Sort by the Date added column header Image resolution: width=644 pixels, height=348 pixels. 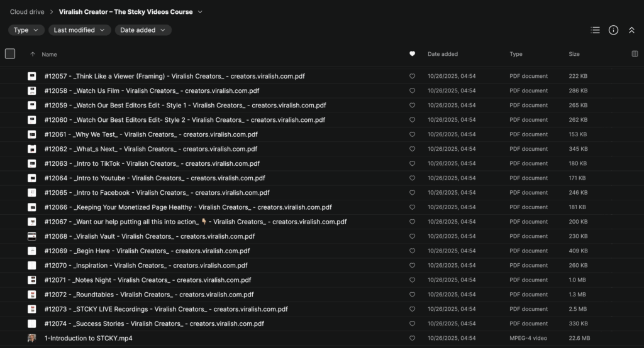(x=443, y=54)
